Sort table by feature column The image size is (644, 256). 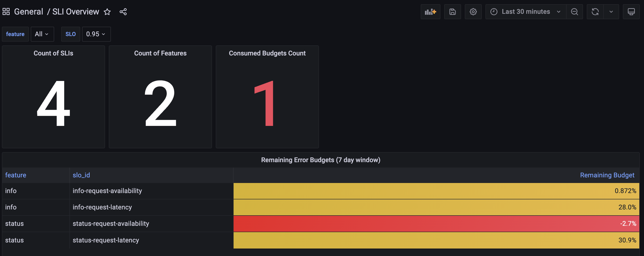pos(16,175)
